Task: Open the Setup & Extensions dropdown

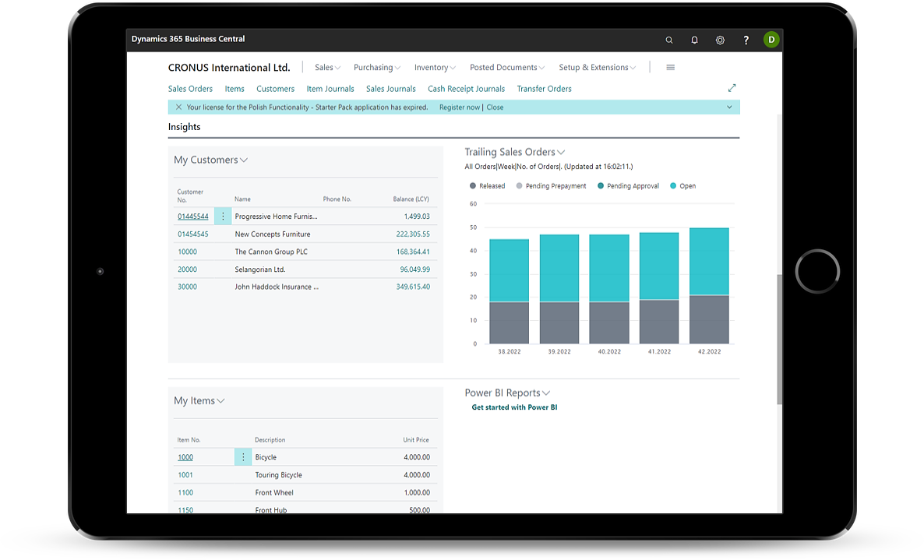Action: pyautogui.click(x=598, y=67)
